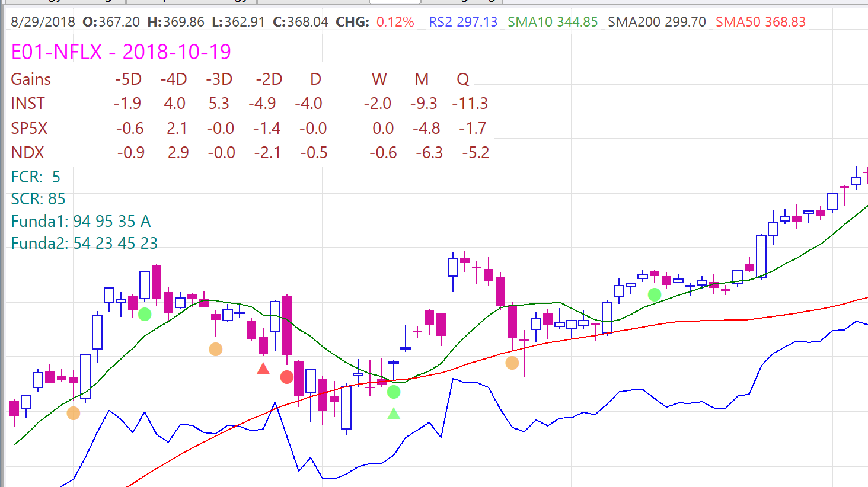Select INST -2D value -4.9

(x=263, y=104)
